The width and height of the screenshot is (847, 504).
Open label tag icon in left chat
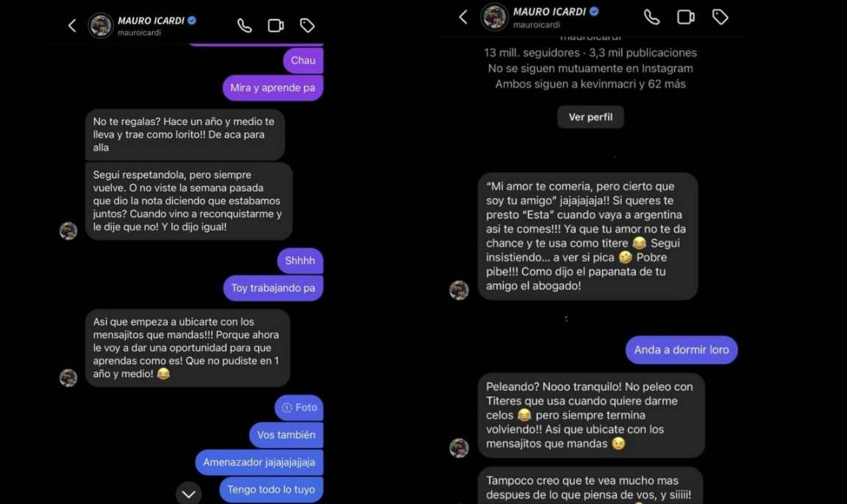[307, 26]
